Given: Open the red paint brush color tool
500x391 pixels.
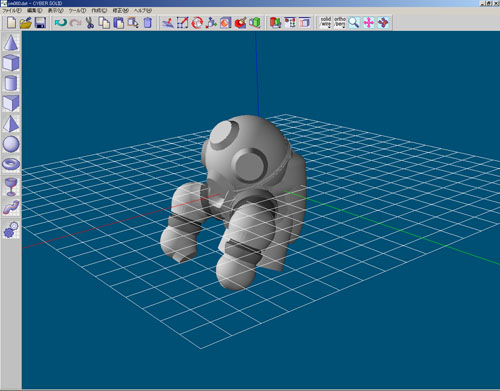Looking at the screenshot, I should [x=240, y=23].
